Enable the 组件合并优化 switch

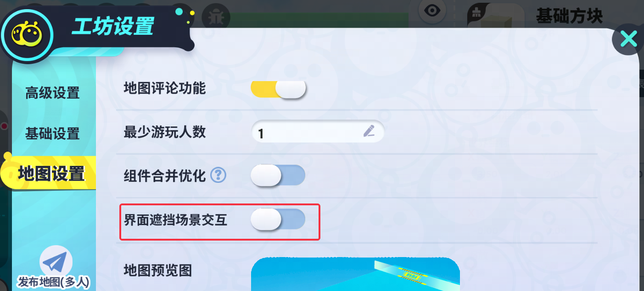[x=278, y=175]
